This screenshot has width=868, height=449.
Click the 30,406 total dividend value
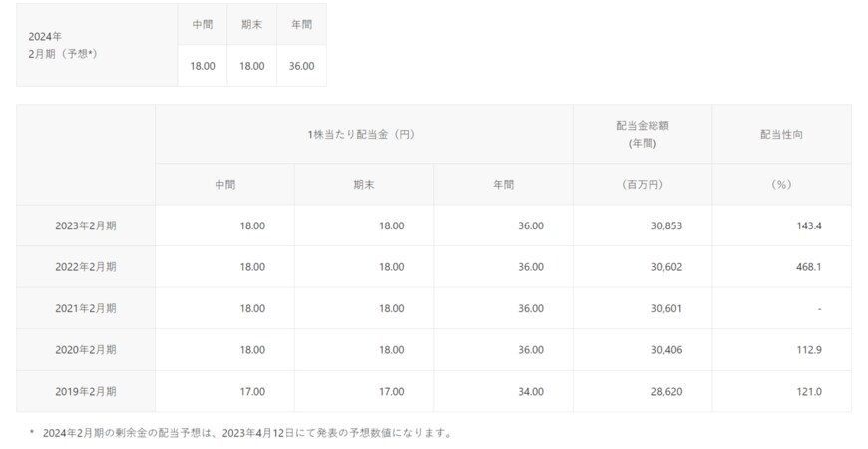[x=665, y=350]
